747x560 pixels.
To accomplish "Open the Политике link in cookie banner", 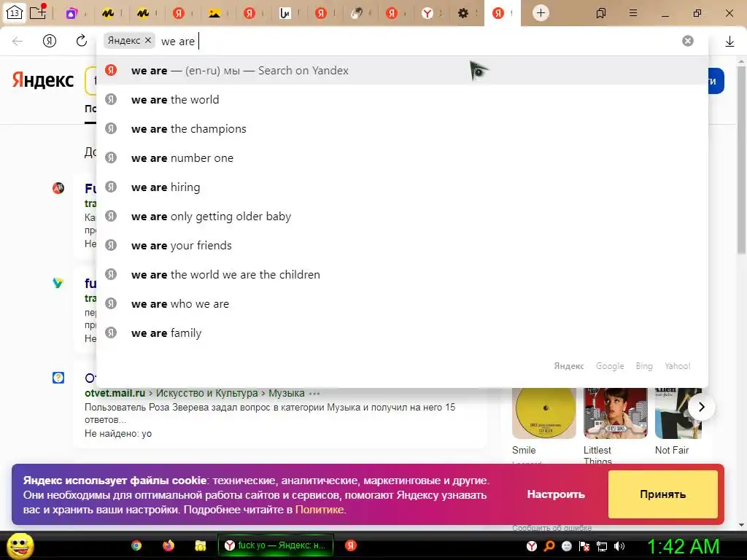I will click(x=320, y=510).
